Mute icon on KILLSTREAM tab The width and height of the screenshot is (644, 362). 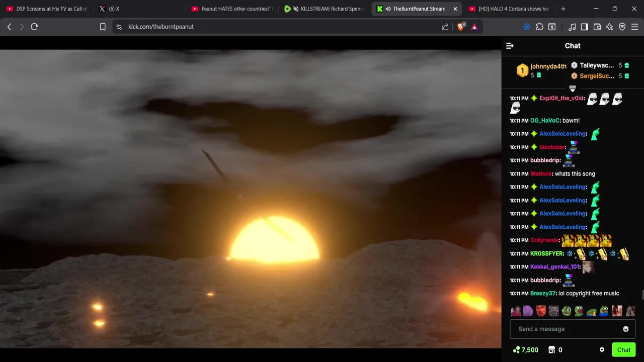tap(296, 9)
